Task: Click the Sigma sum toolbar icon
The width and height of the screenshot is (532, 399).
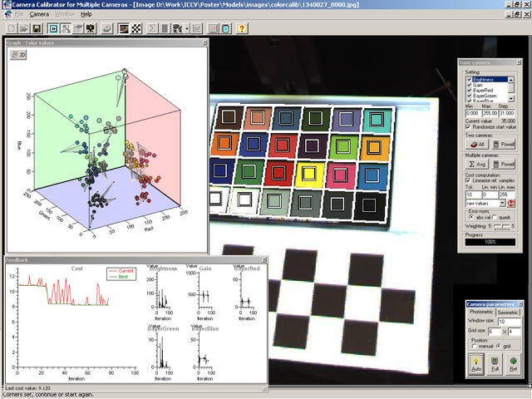Action: click(x=152, y=28)
